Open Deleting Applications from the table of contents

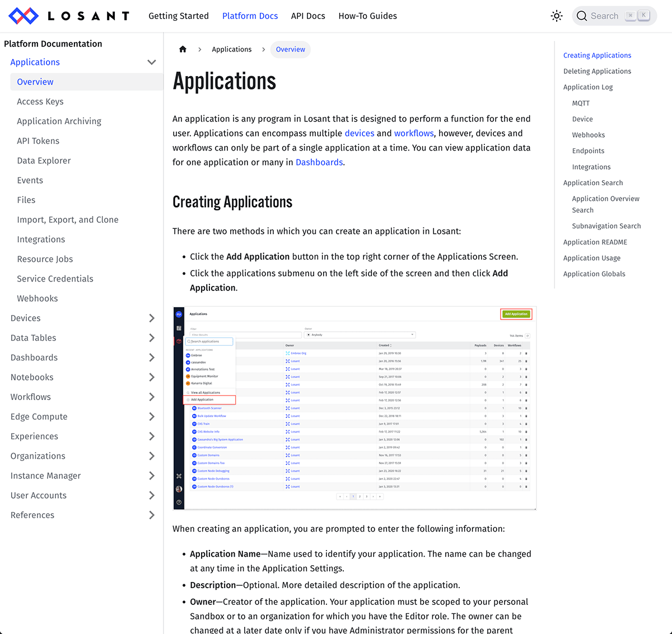click(597, 71)
